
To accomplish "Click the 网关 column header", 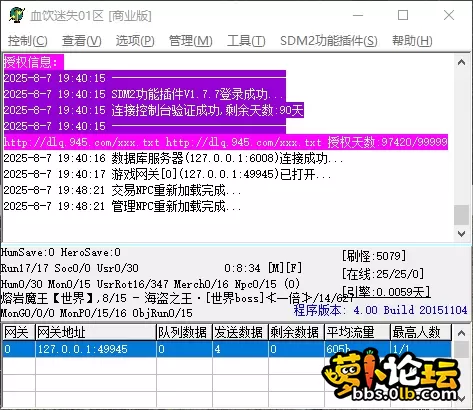I will (18, 332).
